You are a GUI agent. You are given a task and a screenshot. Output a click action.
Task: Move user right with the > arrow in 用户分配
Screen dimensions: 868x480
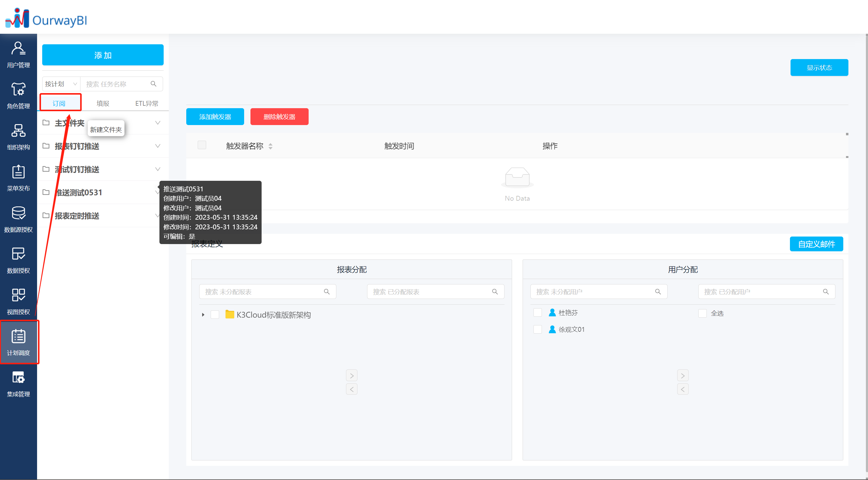point(683,375)
